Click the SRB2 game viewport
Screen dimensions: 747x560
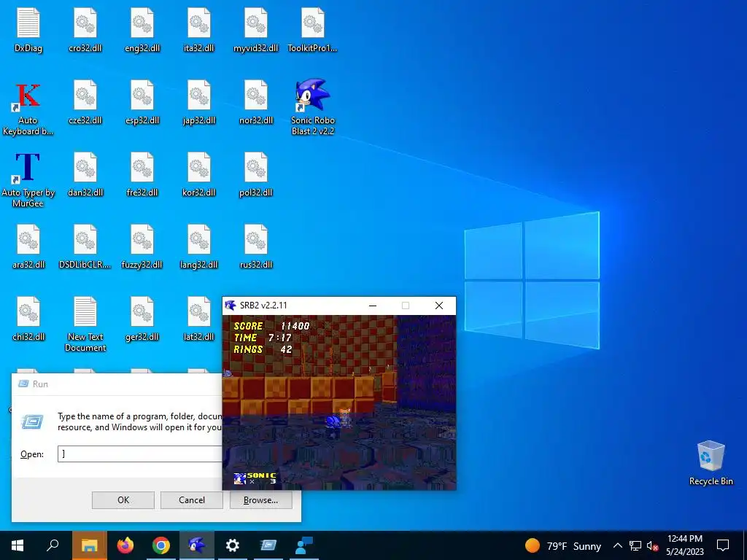pos(339,402)
